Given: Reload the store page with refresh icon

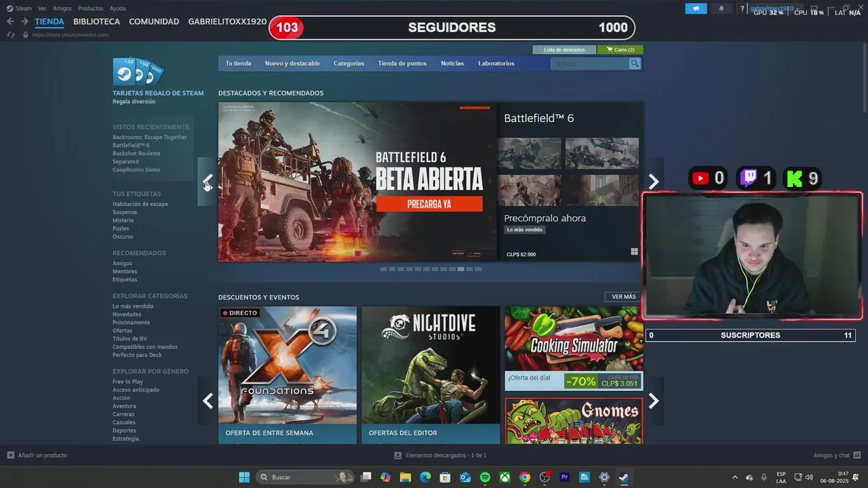Looking at the screenshot, I should [11, 35].
